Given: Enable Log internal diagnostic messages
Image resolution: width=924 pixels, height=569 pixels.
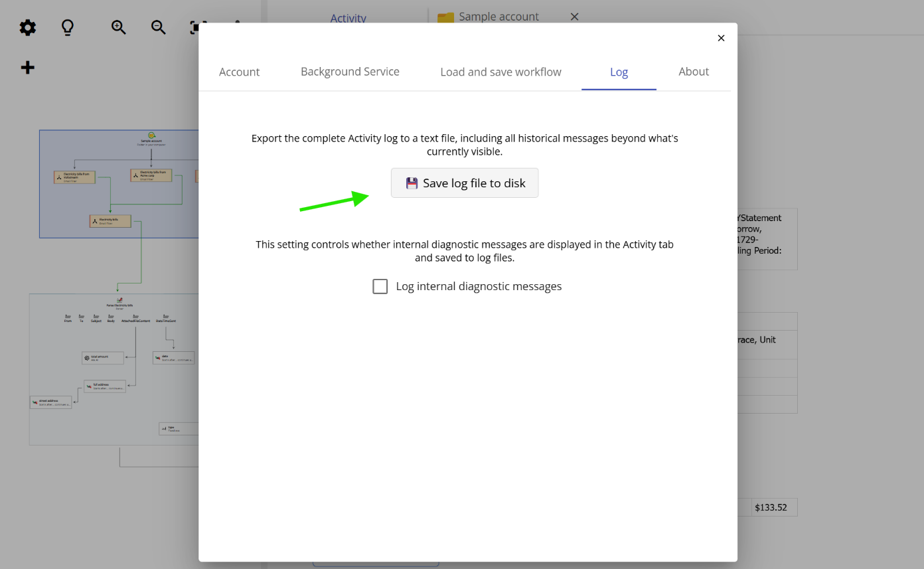Looking at the screenshot, I should pyautogui.click(x=380, y=286).
